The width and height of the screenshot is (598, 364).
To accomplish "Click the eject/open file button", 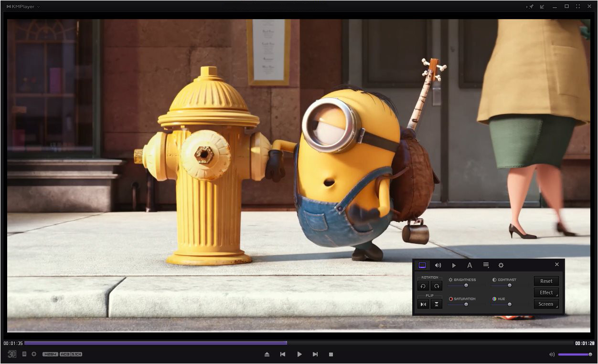I will tap(267, 354).
